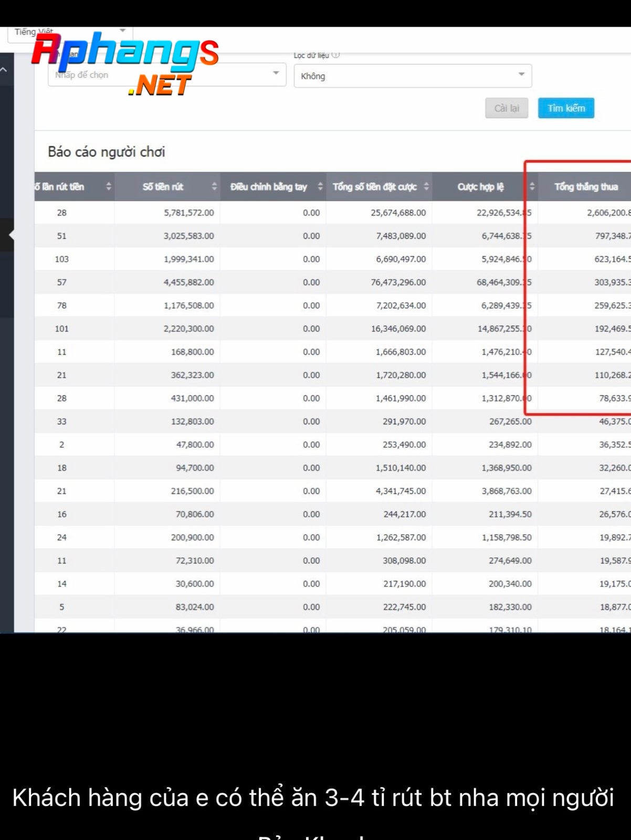Select valid bet 1,158,798.50
Viewport: 631px width, 840px height.
(507, 537)
